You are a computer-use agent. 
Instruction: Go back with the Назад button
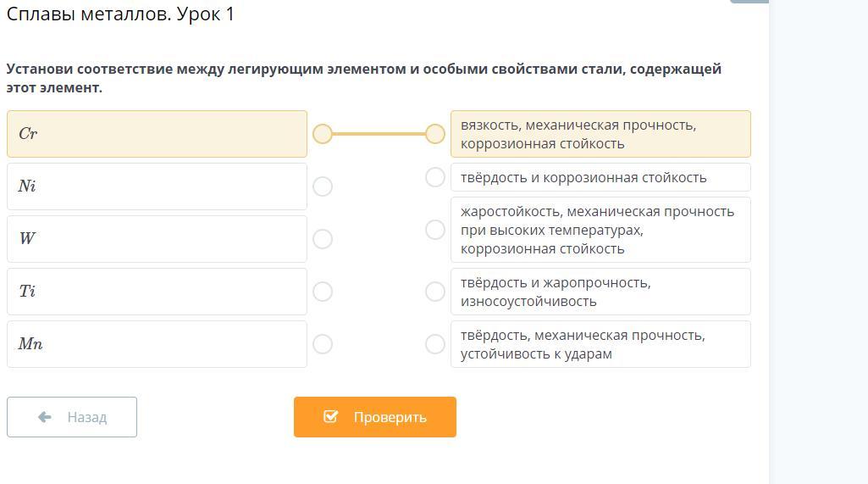pos(72,417)
